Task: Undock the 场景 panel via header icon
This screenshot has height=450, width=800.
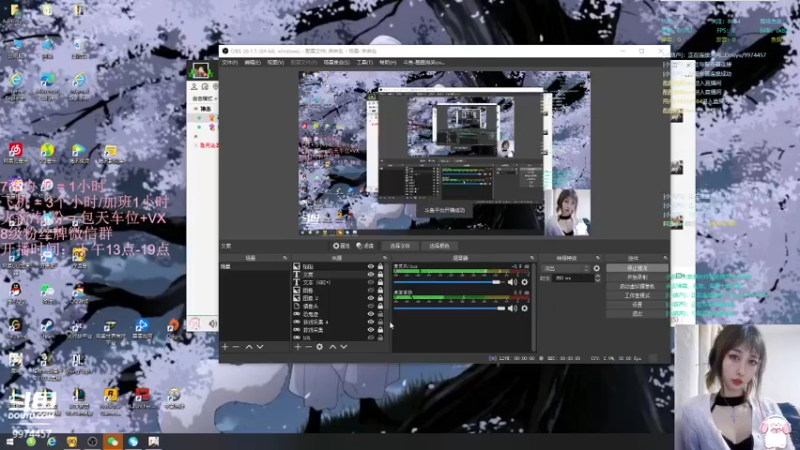Action: pos(285,258)
